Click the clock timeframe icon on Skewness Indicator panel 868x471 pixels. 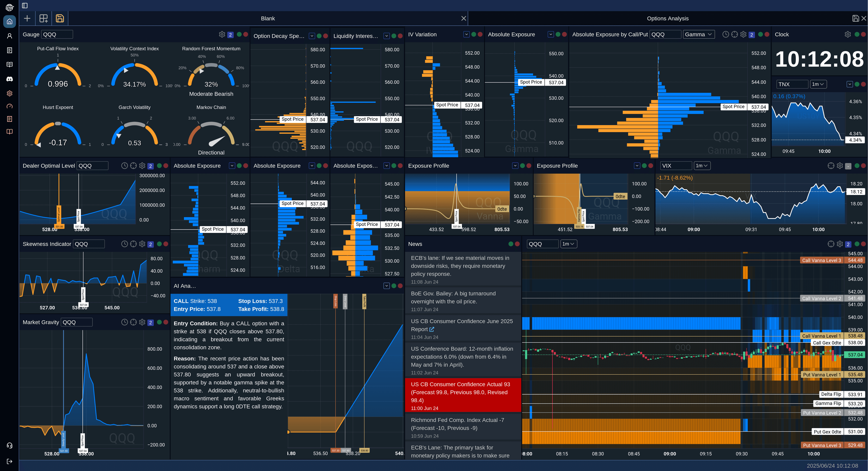click(x=125, y=244)
